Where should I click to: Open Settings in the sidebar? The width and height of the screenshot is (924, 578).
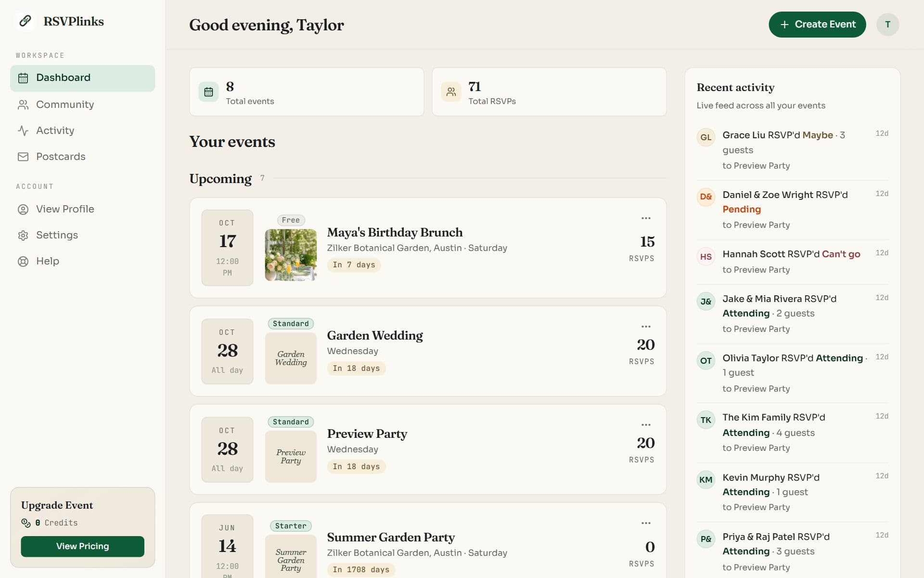[82, 235]
